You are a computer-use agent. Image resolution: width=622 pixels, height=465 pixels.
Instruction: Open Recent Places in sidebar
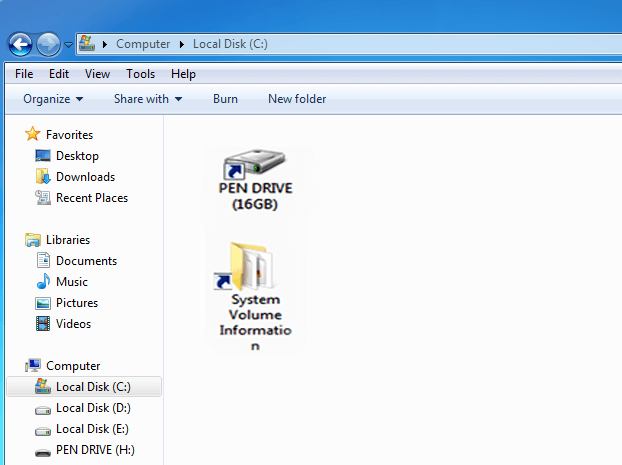[91, 198]
